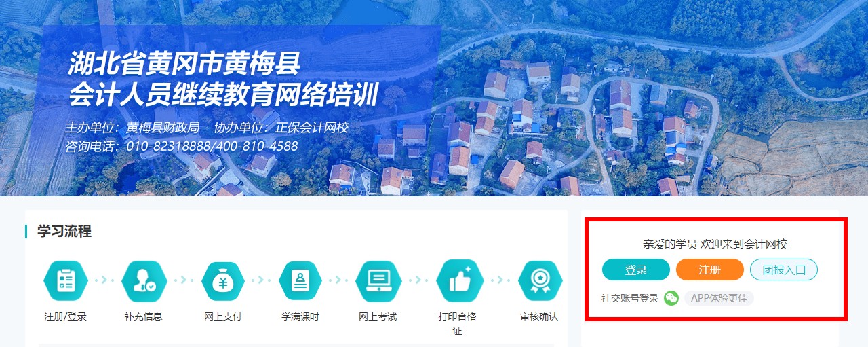The height and width of the screenshot is (347, 868).
Task: Select the 审核确认 text label
Action: click(x=540, y=316)
